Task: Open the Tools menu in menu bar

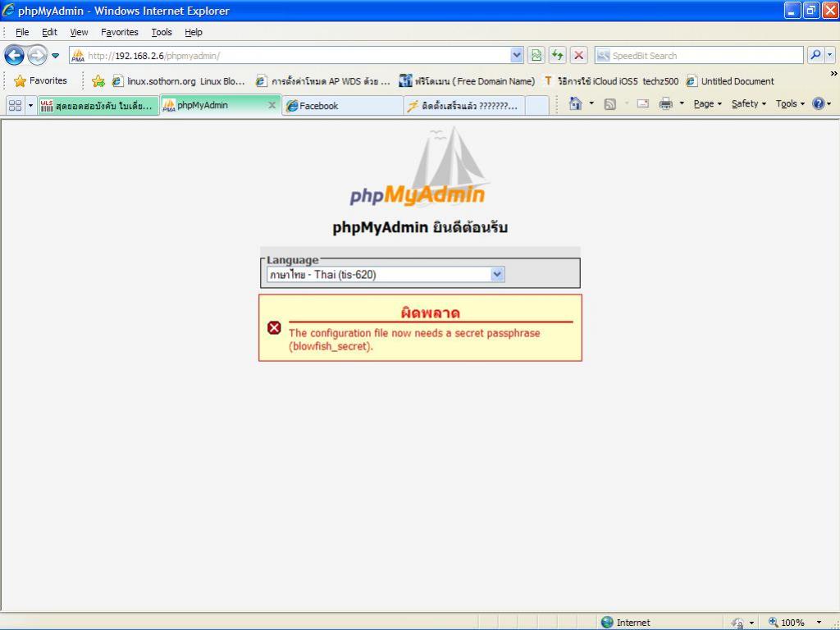Action: 162,32
